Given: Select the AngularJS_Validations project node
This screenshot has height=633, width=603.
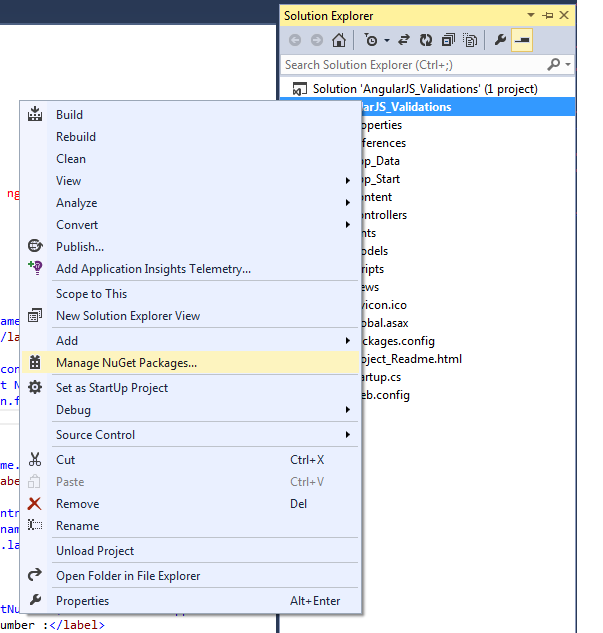Looking at the screenshot, I should point(467,107).
